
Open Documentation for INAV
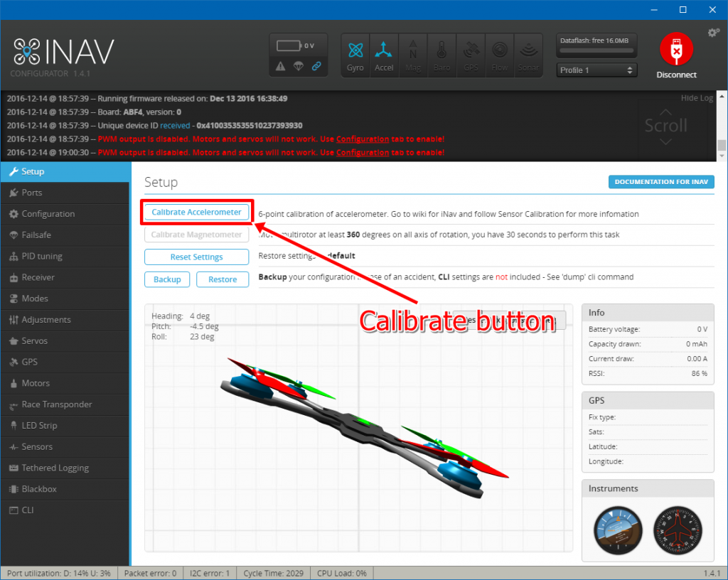click(x=661, y=182)
